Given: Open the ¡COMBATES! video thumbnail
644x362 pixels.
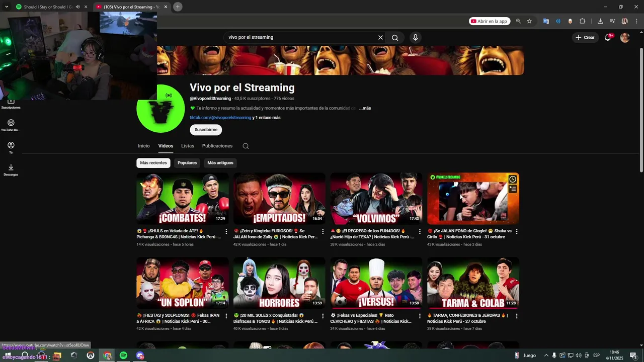Looking at the screenshot, I should pyautogui.click(x=183, y=199).
